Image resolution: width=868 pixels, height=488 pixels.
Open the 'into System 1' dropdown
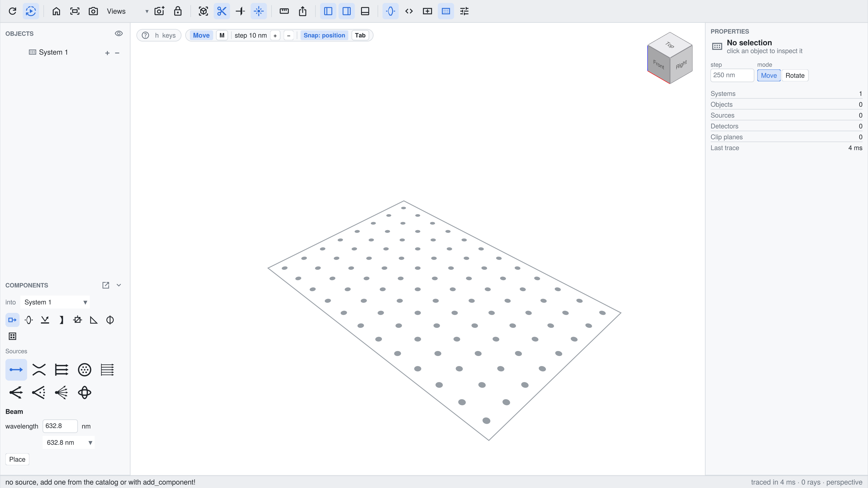pos(55,302)
